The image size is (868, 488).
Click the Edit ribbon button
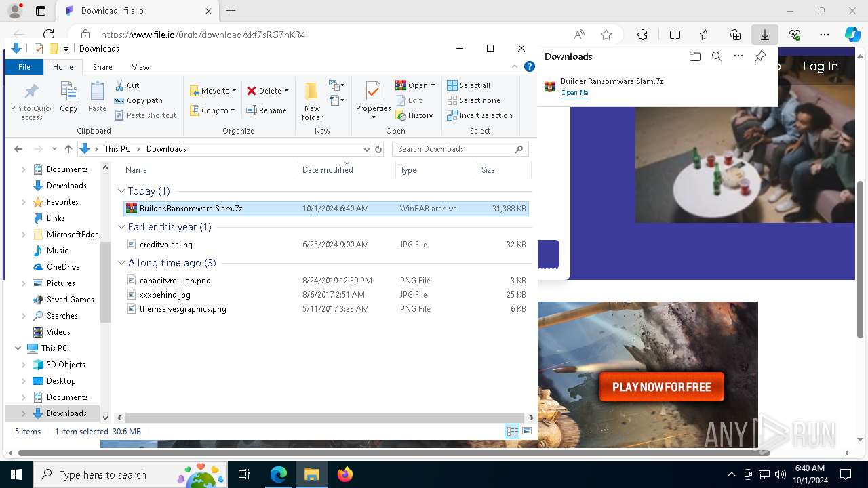click(x=409, y=100)
